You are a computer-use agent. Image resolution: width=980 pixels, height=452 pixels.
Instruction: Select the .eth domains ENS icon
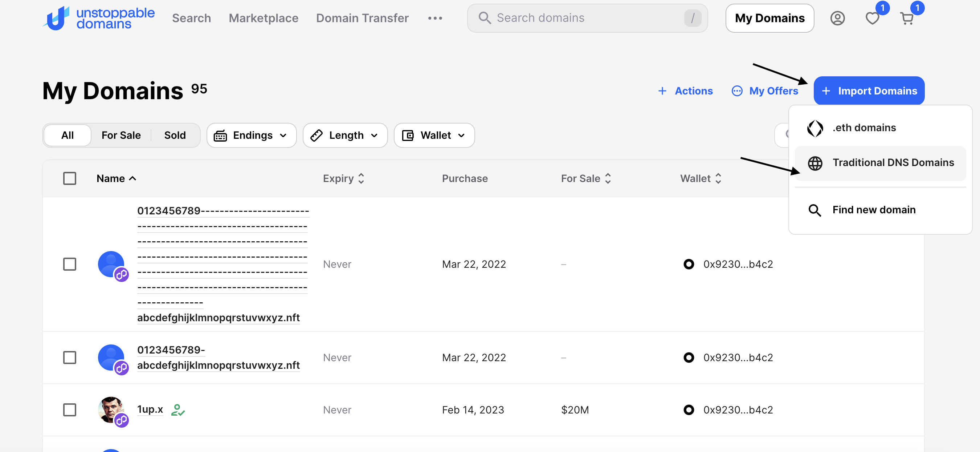tap(815, 128)
